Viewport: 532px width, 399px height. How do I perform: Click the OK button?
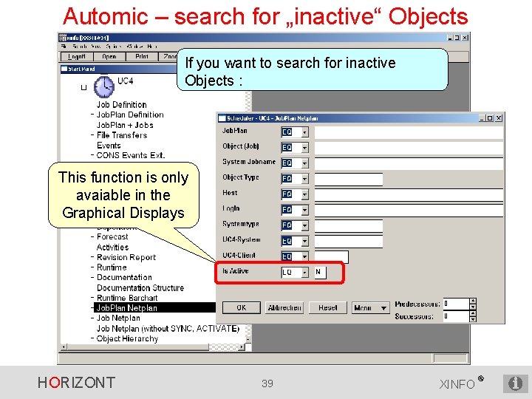pyautogui.click(x=241, y=308)
